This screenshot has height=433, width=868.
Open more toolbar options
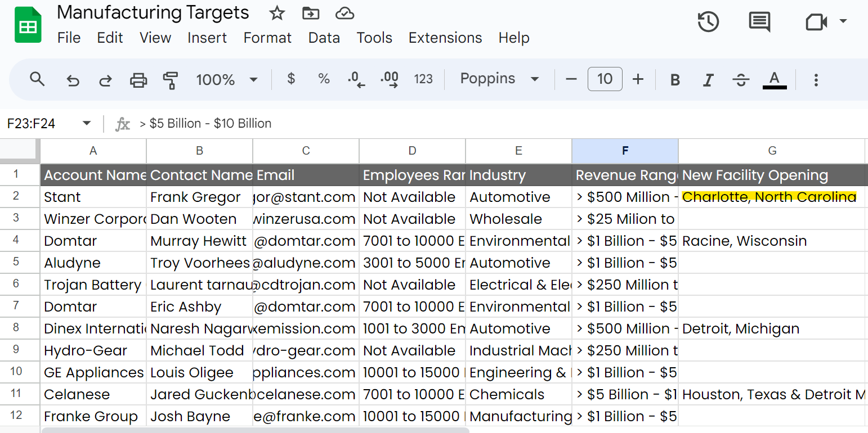pyautogui.click(x=816, y=80)
